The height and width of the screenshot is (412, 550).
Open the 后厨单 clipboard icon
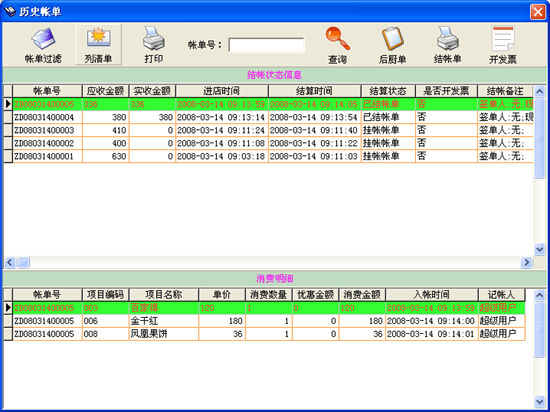tap(393, 46)
